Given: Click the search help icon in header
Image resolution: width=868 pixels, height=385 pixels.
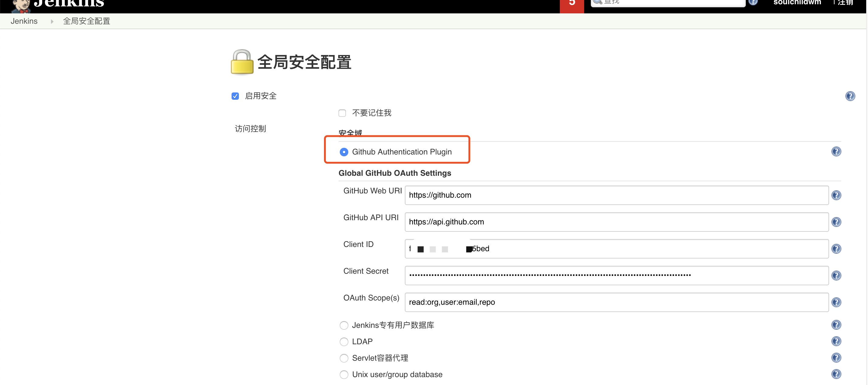Looking at the screenshot, I should pos(753,2).
